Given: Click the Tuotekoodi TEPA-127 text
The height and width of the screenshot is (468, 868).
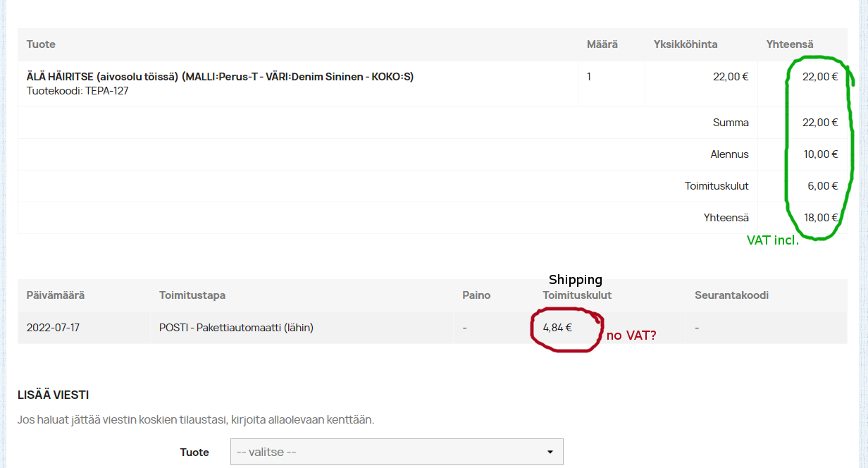Looking at the screenshot, I should click(77, 91).
